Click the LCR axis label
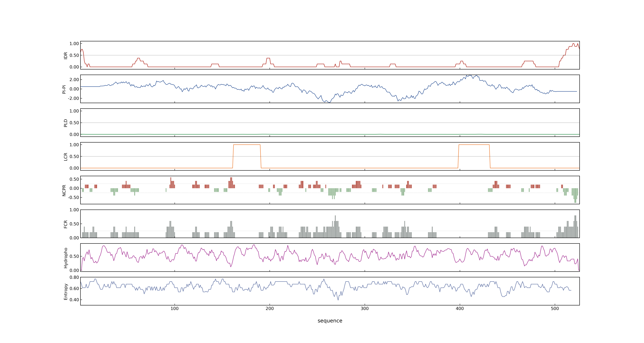 coord(66,157)
